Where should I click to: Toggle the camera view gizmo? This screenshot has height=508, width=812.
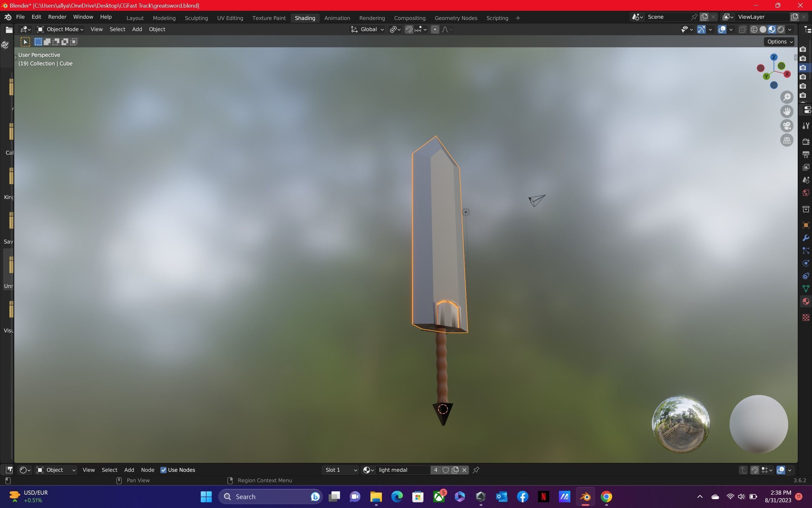point(787,126)
